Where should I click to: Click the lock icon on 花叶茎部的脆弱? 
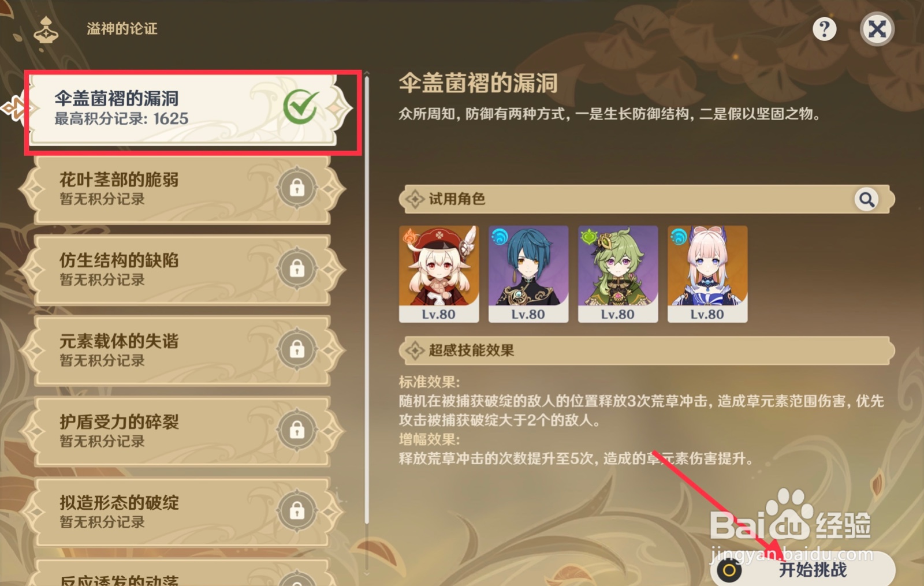point(297,188)
